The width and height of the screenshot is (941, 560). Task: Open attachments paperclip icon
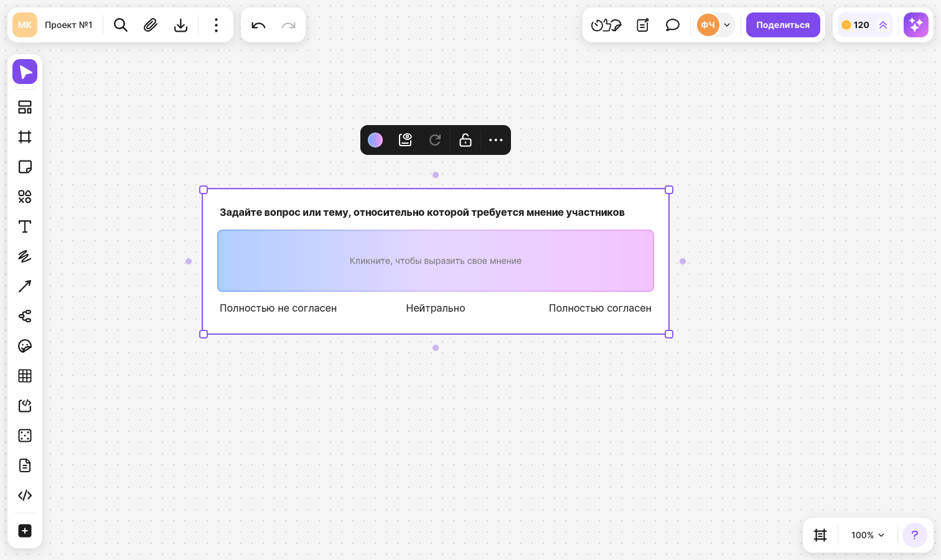(151, 25)
